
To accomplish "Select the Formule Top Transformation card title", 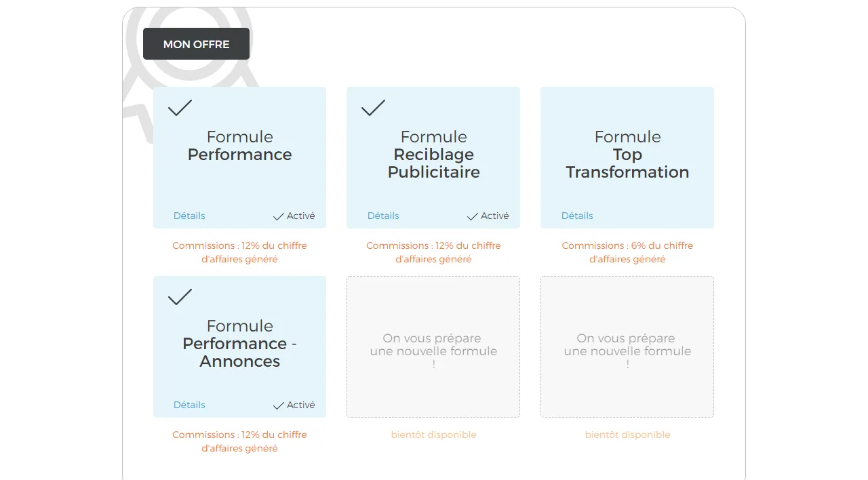I will [627, 155].
